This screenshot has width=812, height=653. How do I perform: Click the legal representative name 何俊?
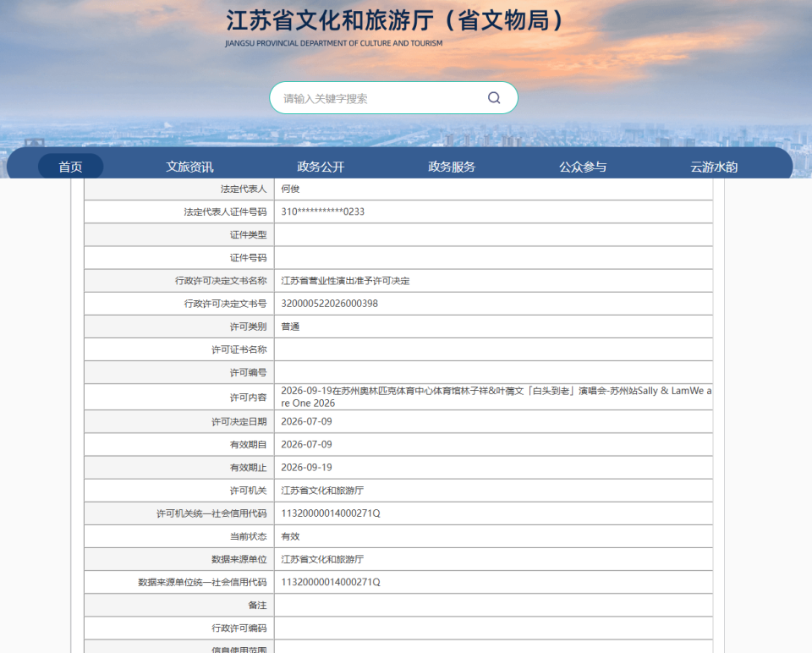point(290,189)
